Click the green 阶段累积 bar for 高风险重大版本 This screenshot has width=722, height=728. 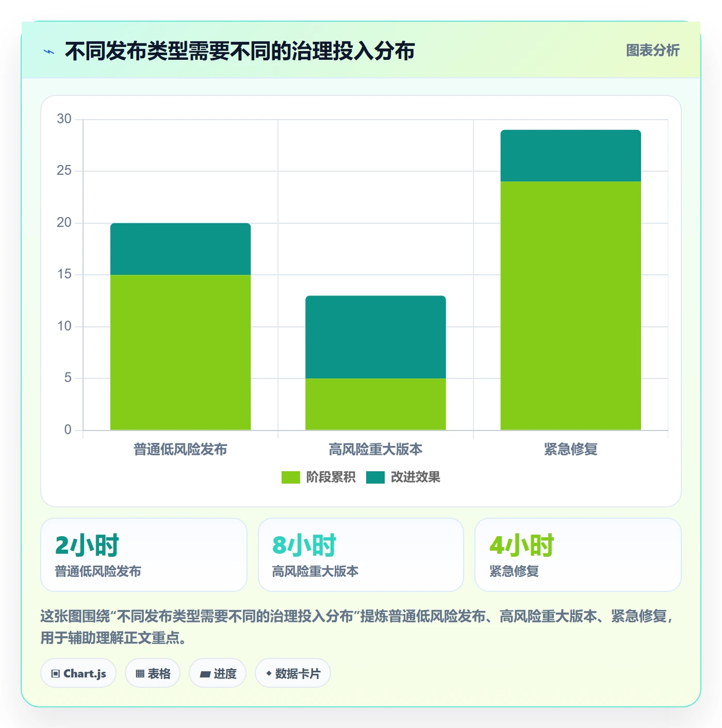375,404
